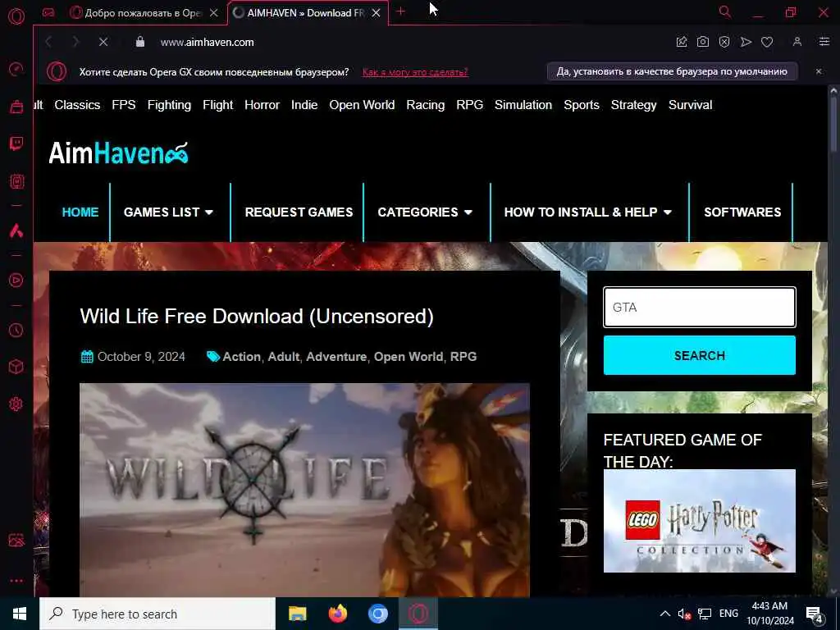Open GX Corner gamepad icon in tab bar

[x=48, y=13]
